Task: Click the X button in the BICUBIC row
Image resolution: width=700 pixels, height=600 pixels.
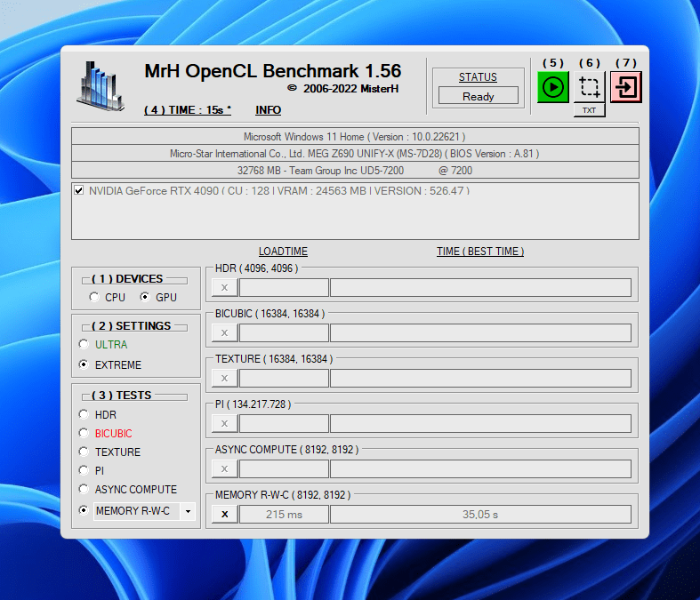Action: coord(224,332)
